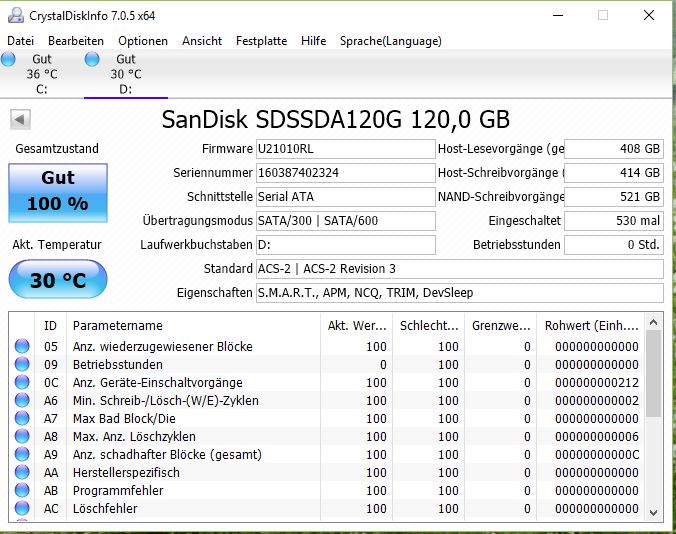676x534 pixels.
Task: Switch to the C: drive tab showing 36 °C
Action: (42, 74)
